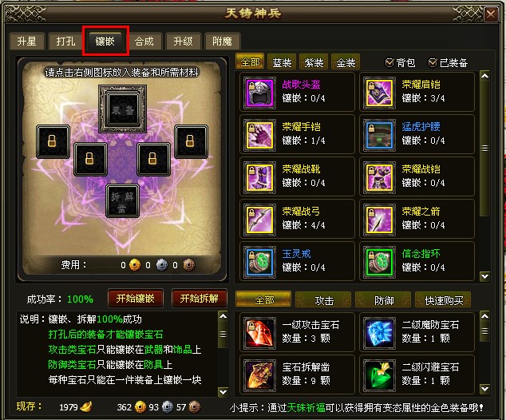Select the 战歌头盔 helmet icon
Image resolution: width=506 pixels, height=420 pixels.
click(x=259, y=93)
